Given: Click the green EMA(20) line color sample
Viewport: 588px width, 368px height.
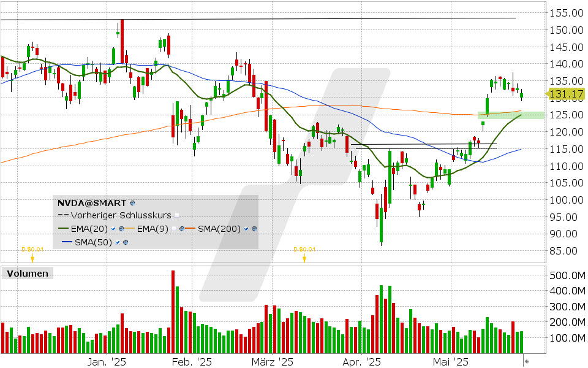Looking at the screenshot, I should click(63, 229).
